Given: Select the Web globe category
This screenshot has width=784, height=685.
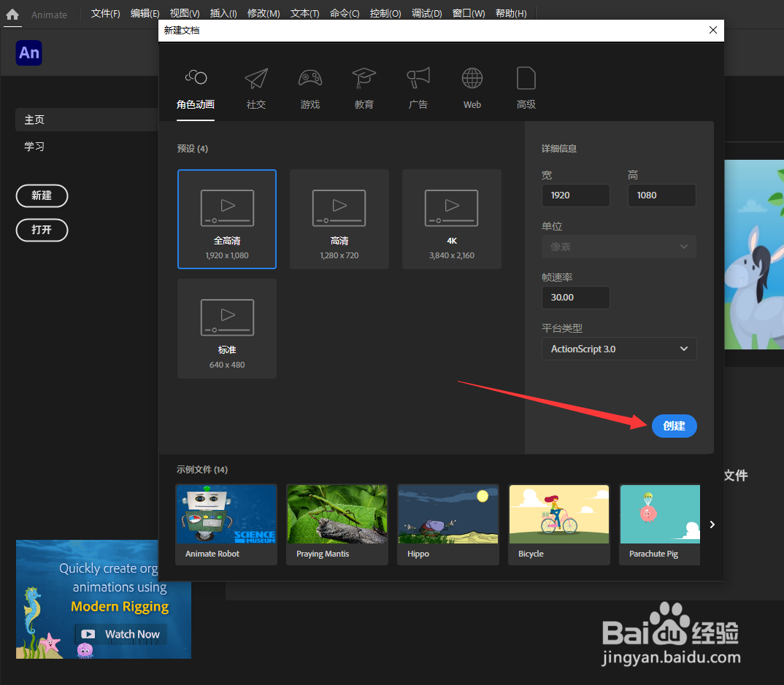Looking at the screenshot, I should coord(472,89).
